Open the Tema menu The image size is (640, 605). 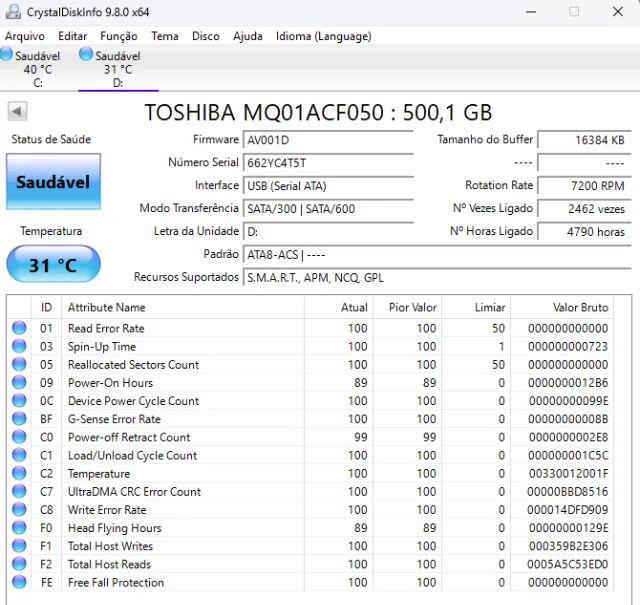point(164,36)
